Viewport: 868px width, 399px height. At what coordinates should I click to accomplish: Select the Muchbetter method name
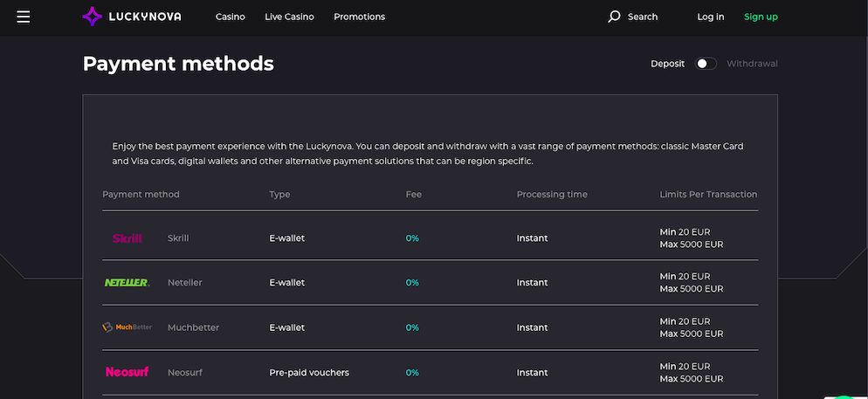pos(193,327)
